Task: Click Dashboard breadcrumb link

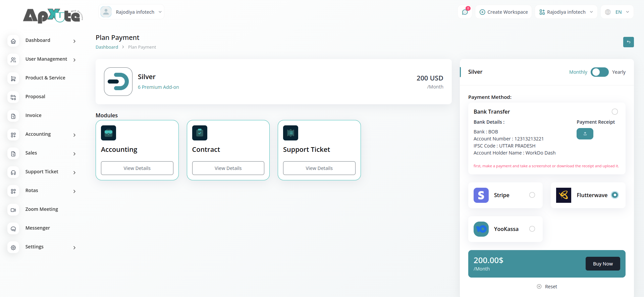Action: (x=107, y=47)
